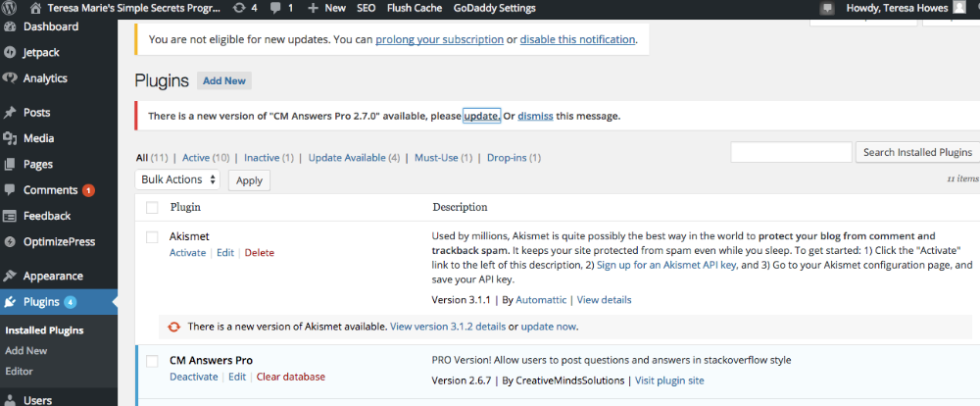The width and height of the screenshot is (980, 406).
Task: Click the prolong your subscription link
Action: point(439,39)
